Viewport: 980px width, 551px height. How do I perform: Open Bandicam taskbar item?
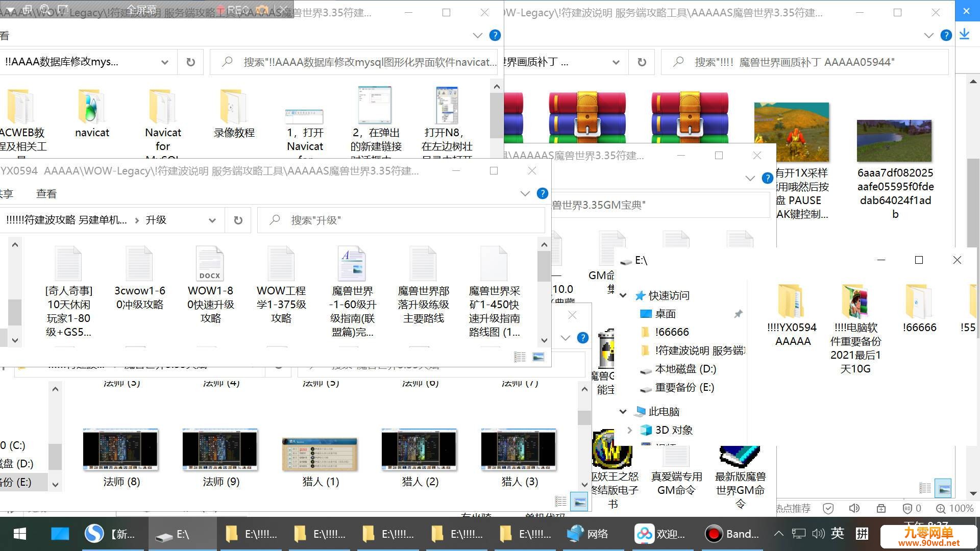733,534
